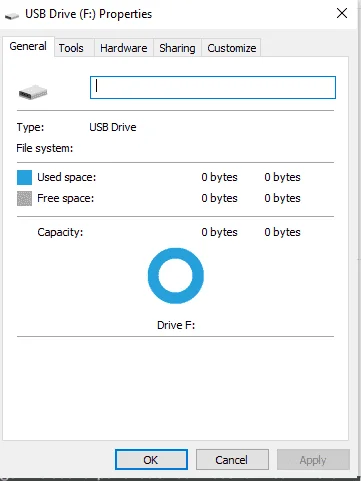Viewport: 361px width, 481px height.
Task: Click the drive label input field
Action: 213,87
